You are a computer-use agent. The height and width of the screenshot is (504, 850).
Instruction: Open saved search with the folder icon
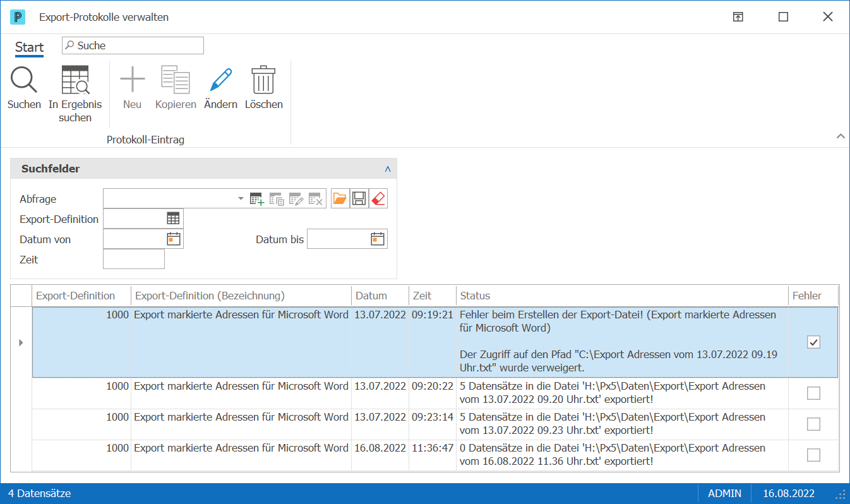340,199
